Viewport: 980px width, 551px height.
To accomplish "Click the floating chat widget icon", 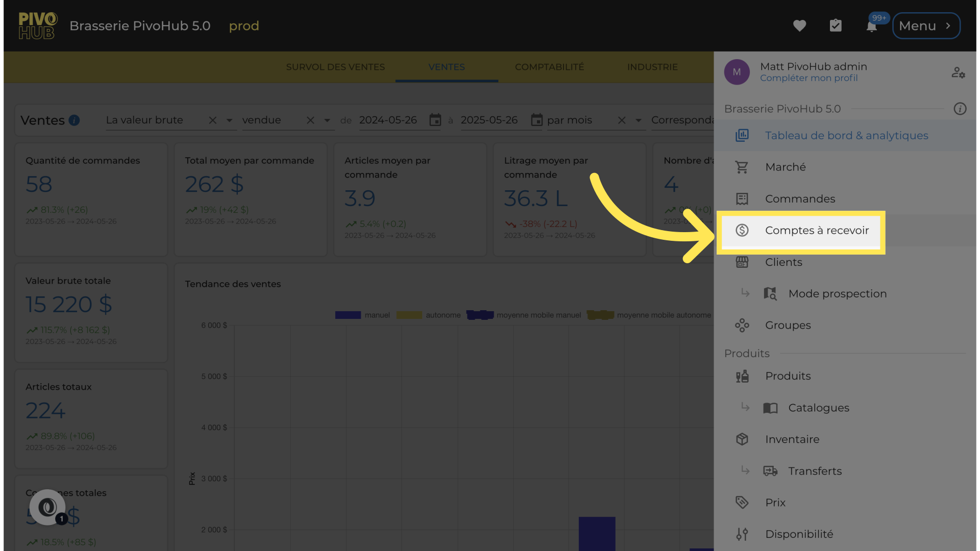I will tap(47, 507).
